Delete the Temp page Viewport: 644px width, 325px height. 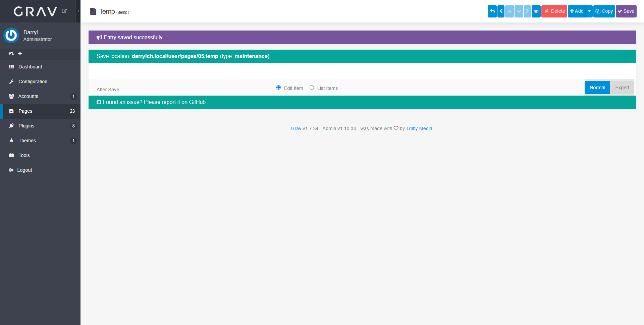click(554, 11)
